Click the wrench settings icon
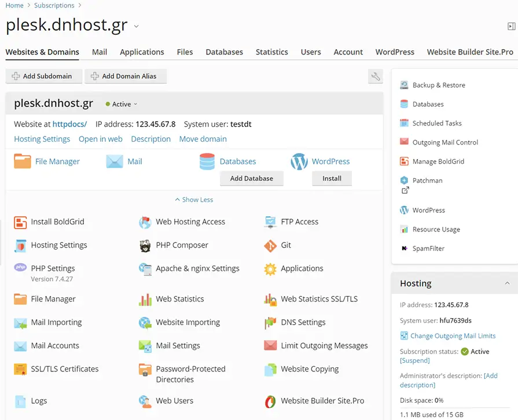 (375, 76)
